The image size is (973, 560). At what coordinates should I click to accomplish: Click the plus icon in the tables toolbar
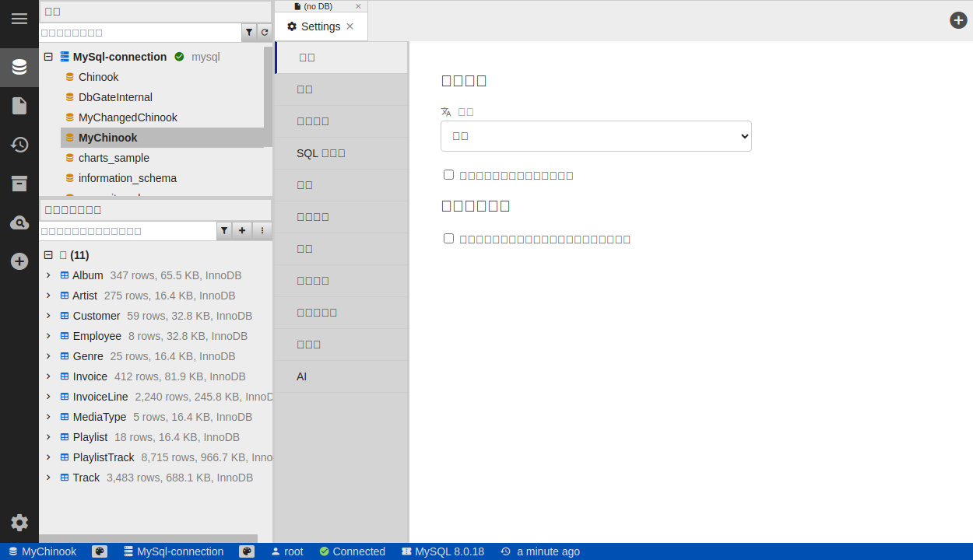click(x=243, y=231)
